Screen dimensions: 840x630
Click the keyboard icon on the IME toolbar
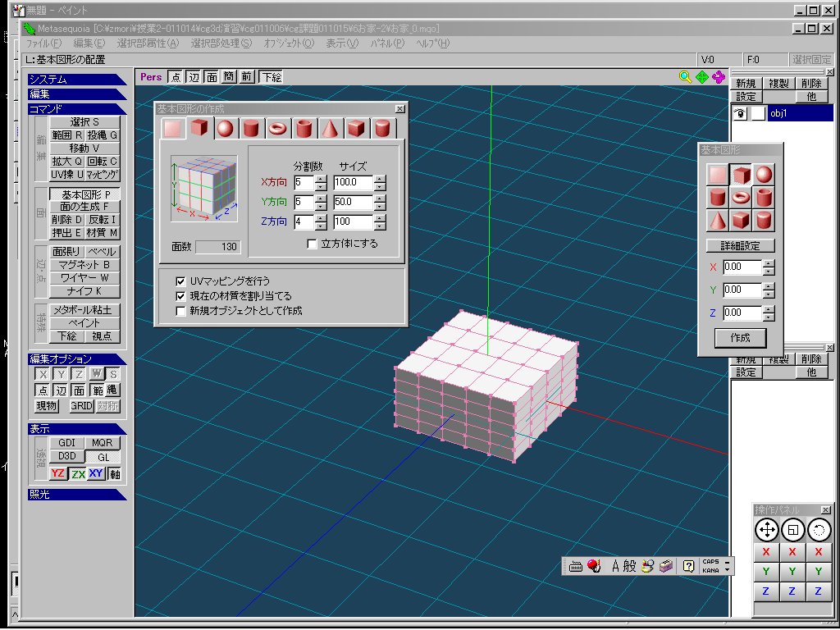pos(576,566)
